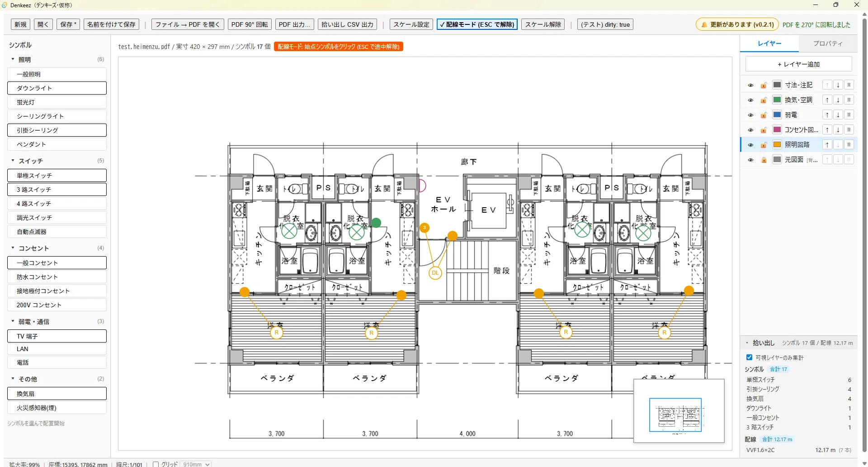This screenshot has width=868, height=467.
Task: Open the 弱電 layer blue color swatch
Action: click(x=777, y=114)
